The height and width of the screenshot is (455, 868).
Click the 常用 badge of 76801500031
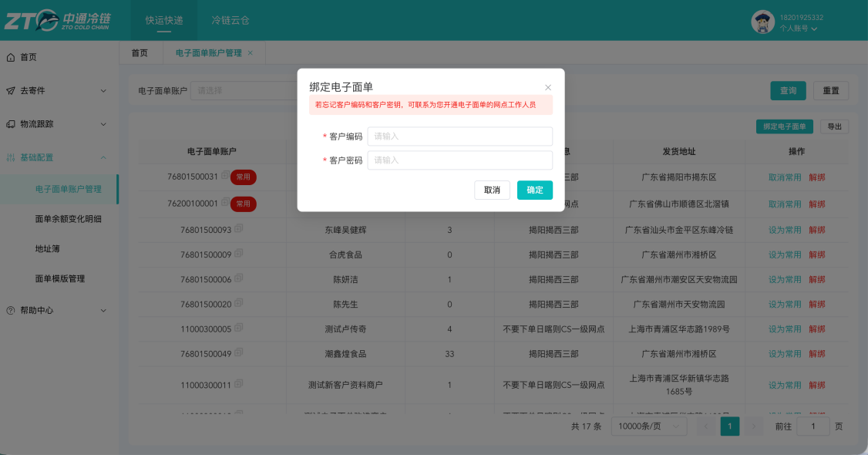tap(243, 177)
